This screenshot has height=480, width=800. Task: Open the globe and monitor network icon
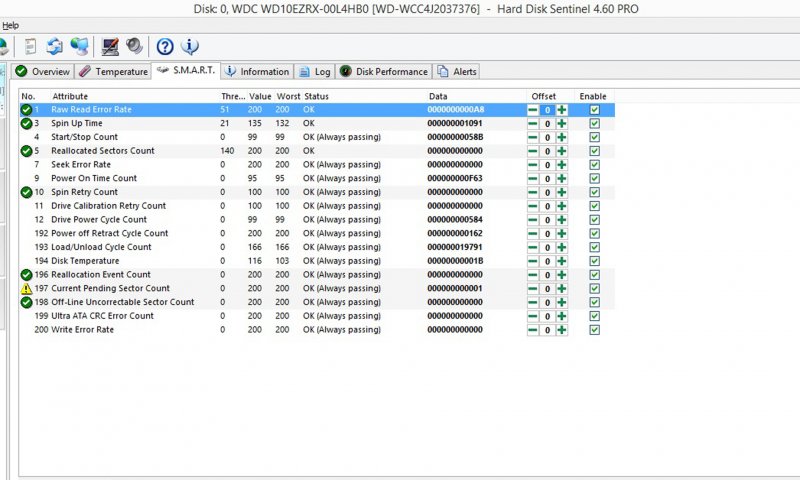[80, 46]
